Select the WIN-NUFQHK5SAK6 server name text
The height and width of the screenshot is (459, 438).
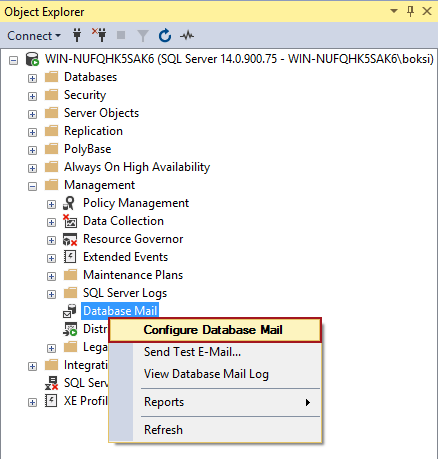[x=239, y=59]
